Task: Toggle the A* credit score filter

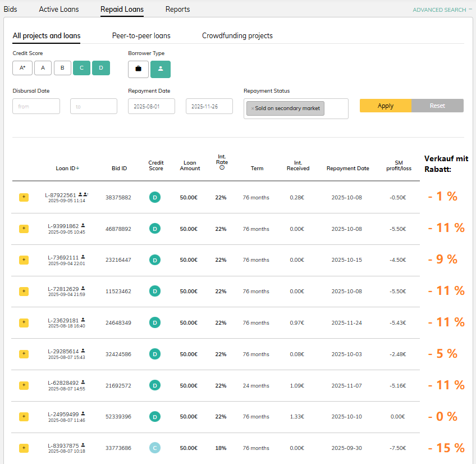Action: [22, 68]
